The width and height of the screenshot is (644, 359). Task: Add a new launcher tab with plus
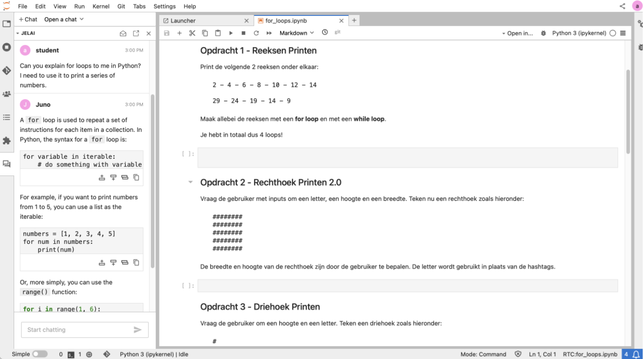point(354,20)
